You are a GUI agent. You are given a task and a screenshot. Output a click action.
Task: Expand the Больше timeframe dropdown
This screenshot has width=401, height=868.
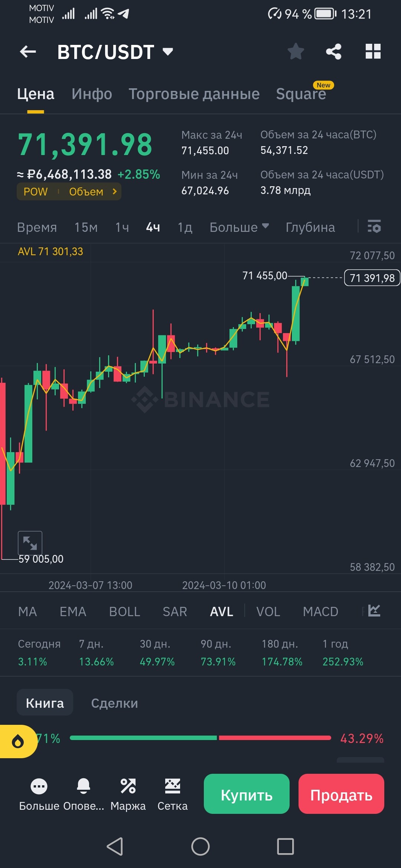239,227
